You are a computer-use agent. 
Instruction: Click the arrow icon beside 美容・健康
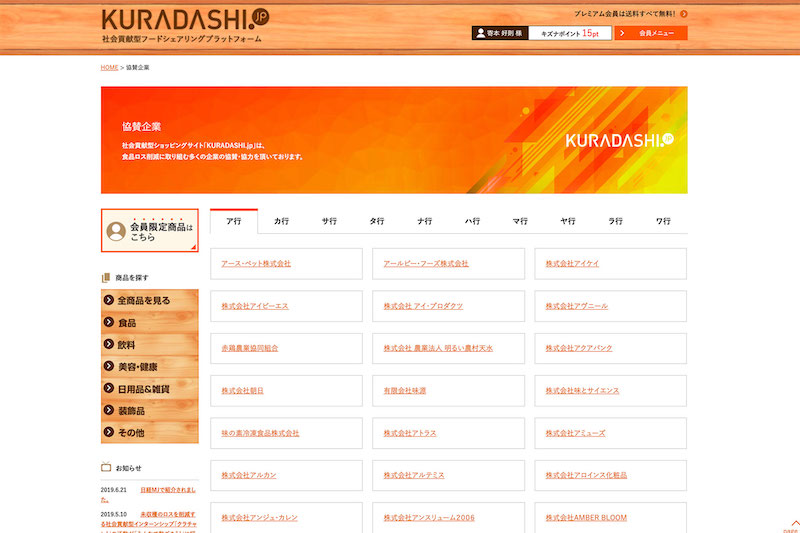click(109, 366)
